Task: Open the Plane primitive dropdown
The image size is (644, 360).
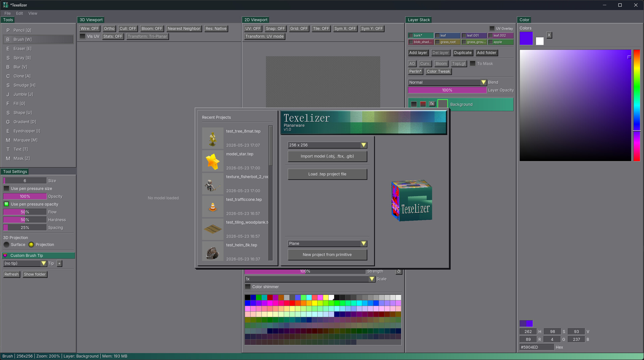Action: [x=327, y=244]
